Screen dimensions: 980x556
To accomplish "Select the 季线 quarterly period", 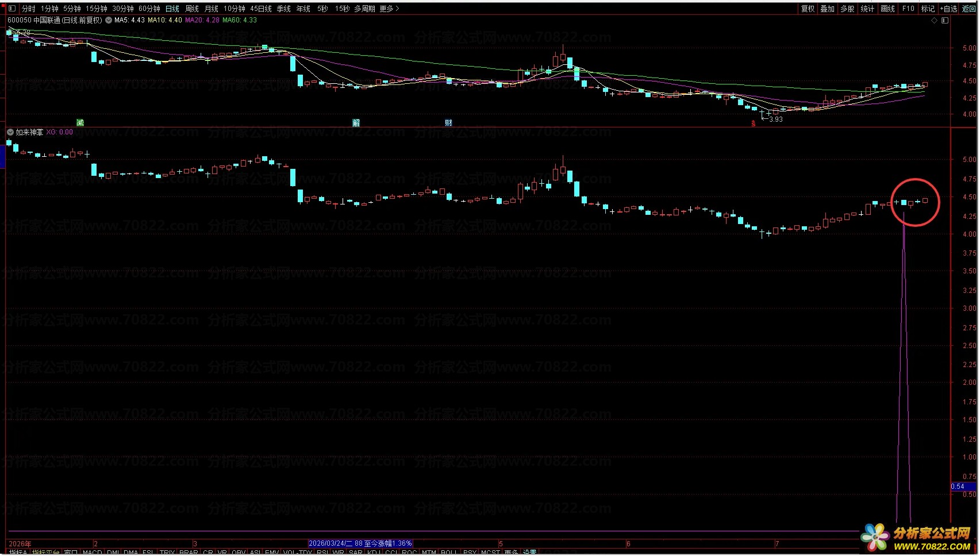I will 284,9.
